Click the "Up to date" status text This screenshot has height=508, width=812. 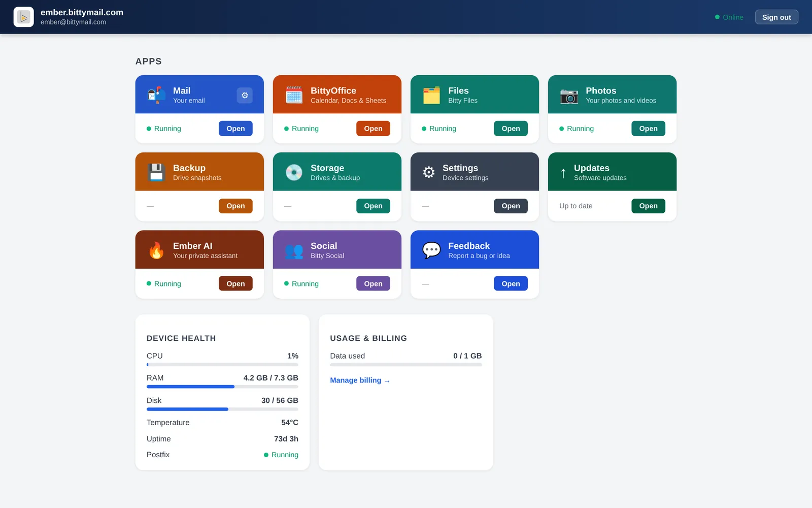pyautogui.click(x=576, y=206)
